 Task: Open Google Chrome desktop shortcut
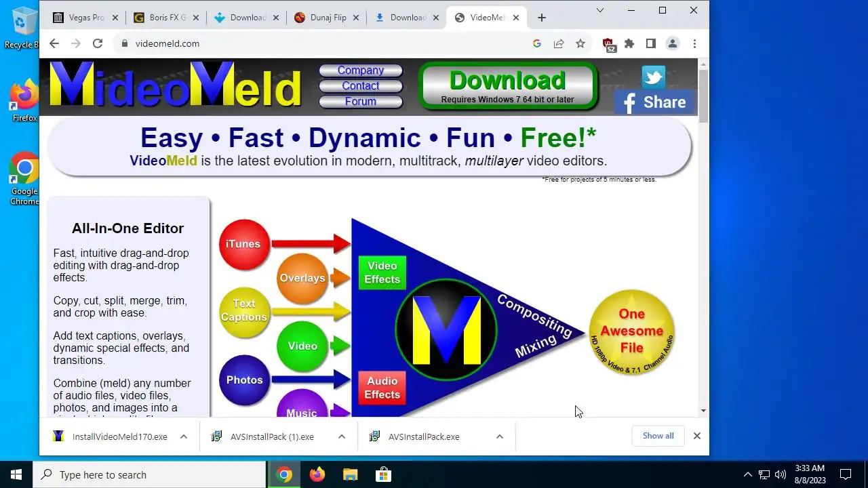[x=24, y=178]
